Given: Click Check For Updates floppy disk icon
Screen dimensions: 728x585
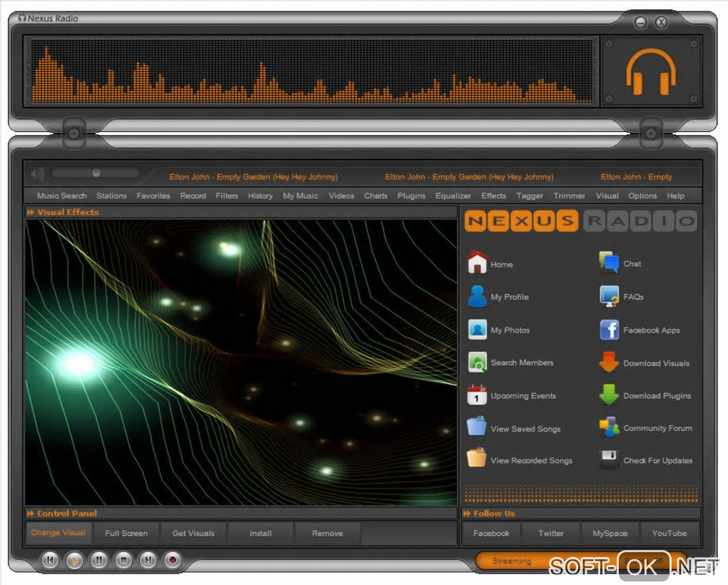Looking at the screenshot, I should [x=609, y=459].
